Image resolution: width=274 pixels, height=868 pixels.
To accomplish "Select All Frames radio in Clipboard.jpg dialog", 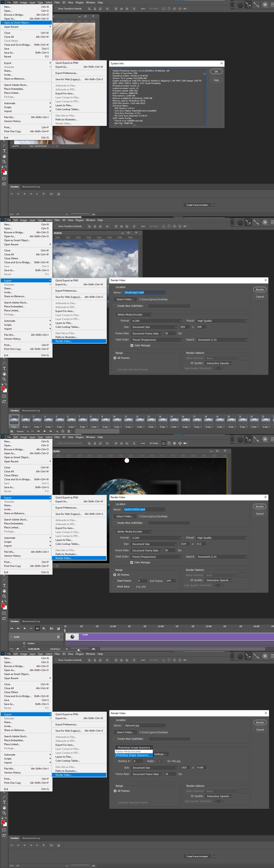I will [115, 791].
